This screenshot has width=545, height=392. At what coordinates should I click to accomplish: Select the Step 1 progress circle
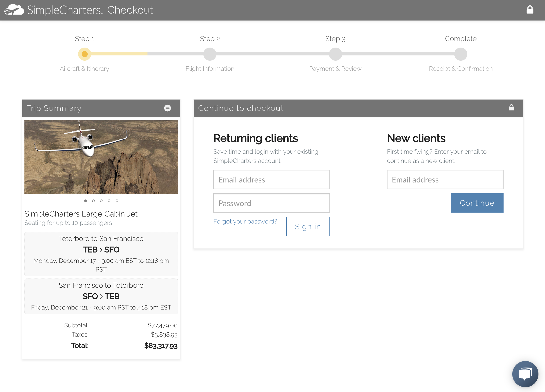(x=85, y=54)
